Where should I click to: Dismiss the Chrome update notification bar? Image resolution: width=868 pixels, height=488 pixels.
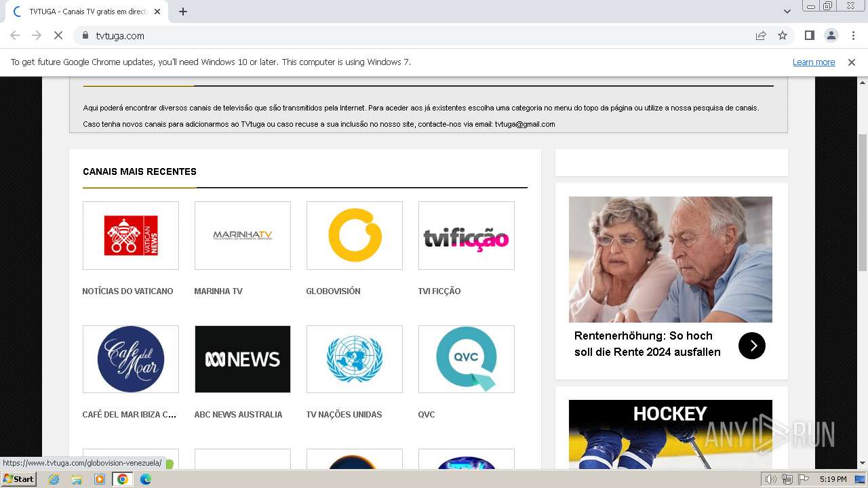pos(852,62)
